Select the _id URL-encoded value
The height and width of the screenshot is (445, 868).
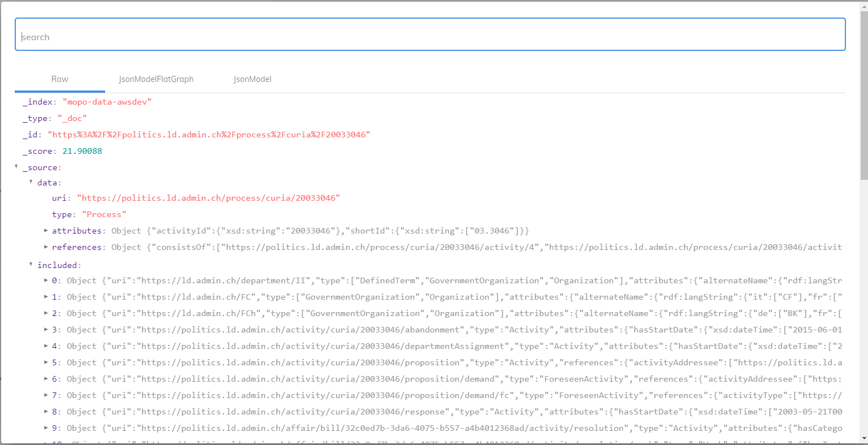coord(209,135)
